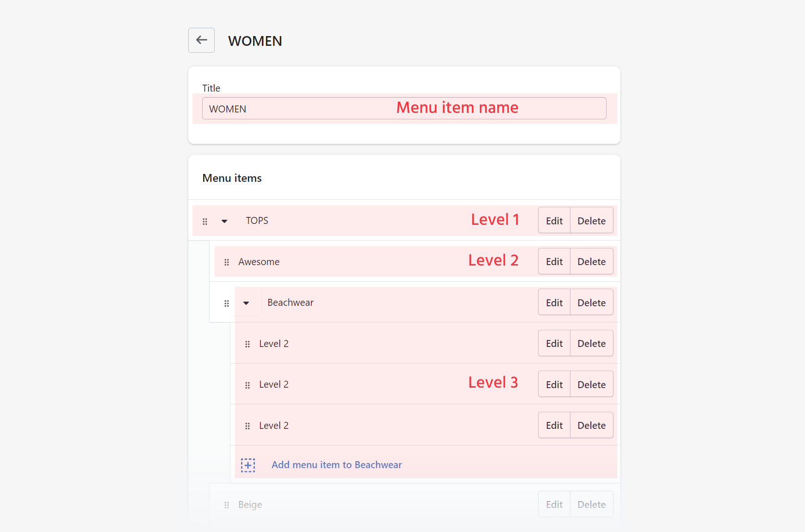Click the drag handle for TOPS
805x532 pixels.
[205, 222]
